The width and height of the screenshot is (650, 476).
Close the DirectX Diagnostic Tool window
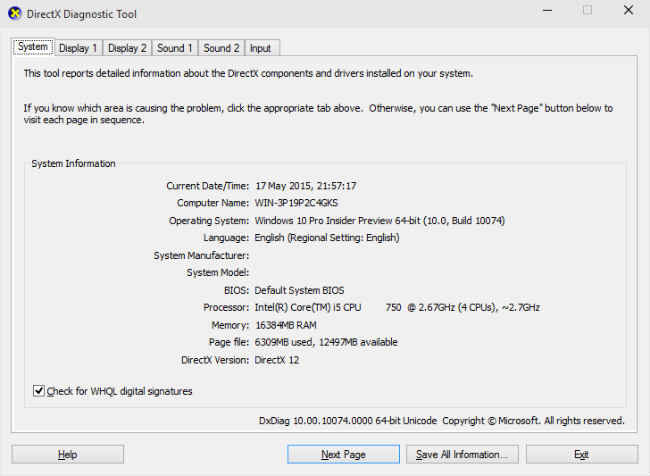point(628,10)
